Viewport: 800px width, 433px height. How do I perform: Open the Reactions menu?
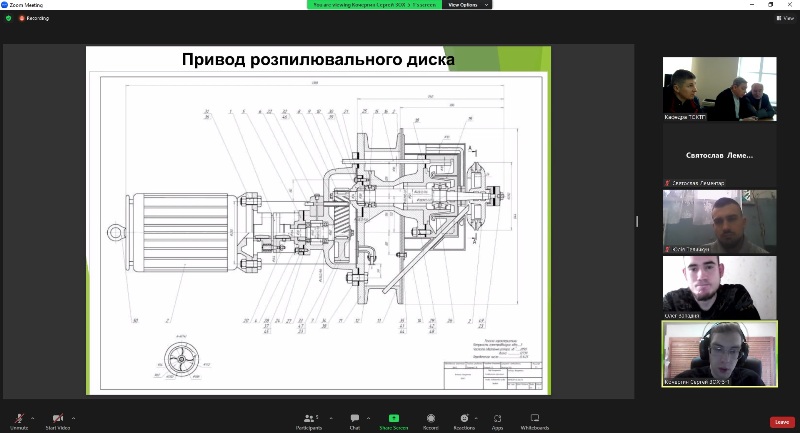tap(463, 420)
